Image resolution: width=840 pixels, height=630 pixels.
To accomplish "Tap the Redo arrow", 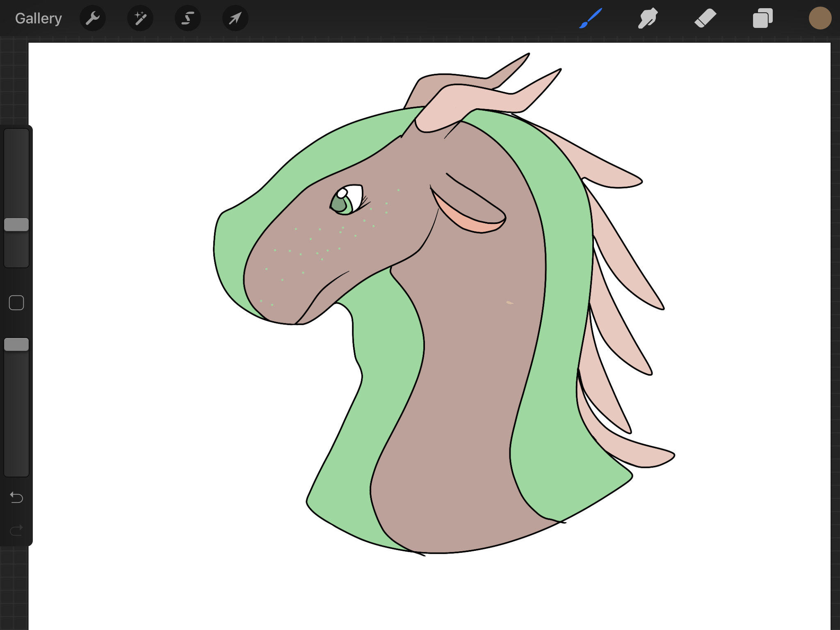I will point(16,531).
